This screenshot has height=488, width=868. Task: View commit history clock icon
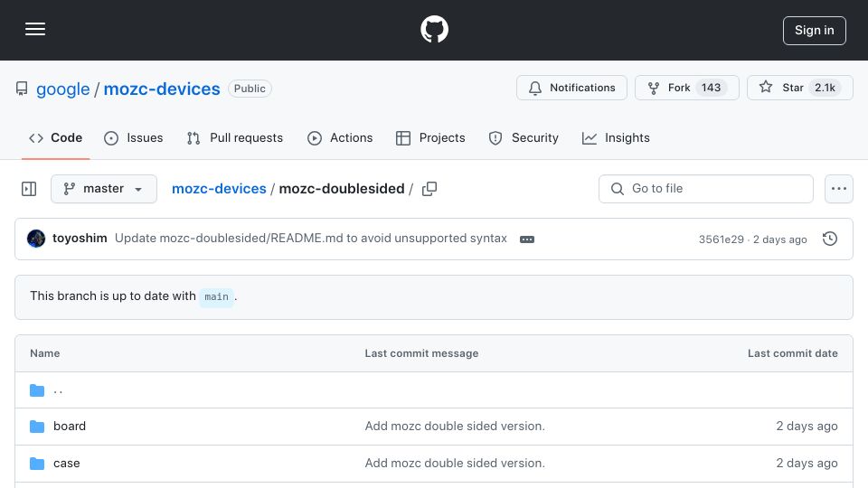(830, 239)
